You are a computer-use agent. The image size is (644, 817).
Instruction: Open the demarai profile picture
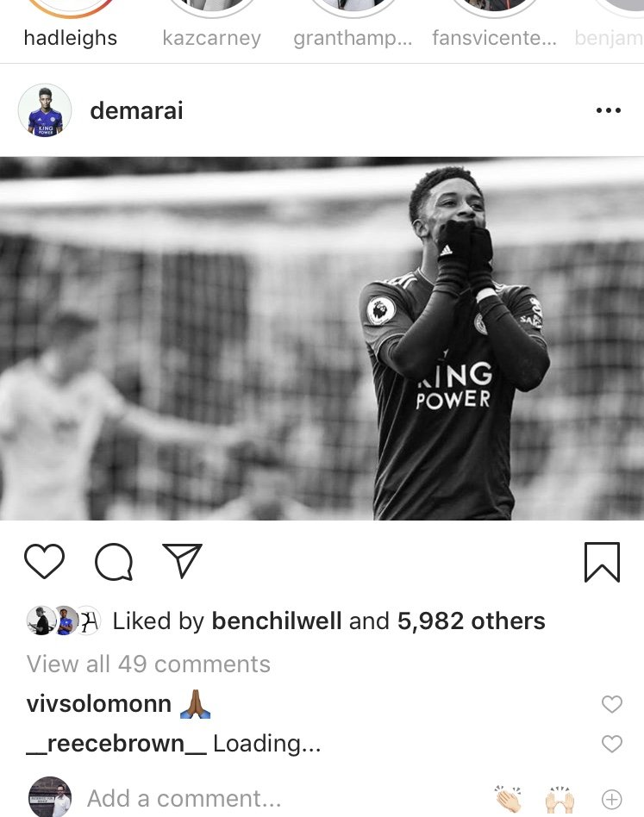(x=45, y=110)
